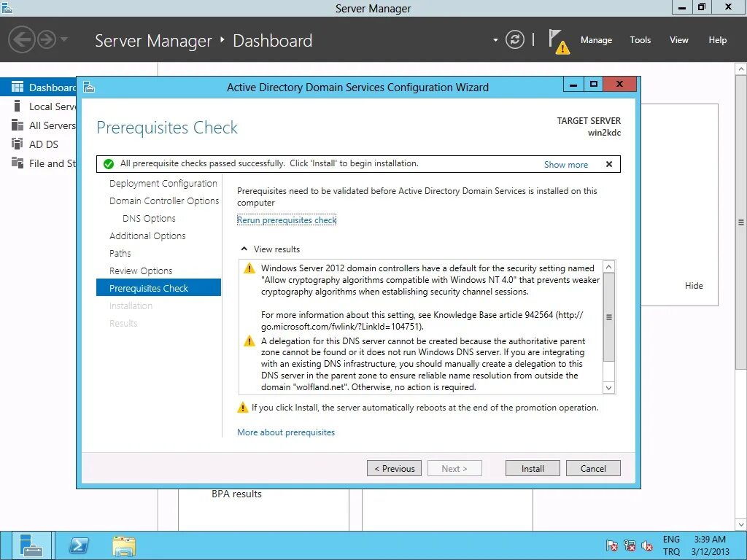The width and height of the screenshot is (747, 560).
Task: Click the Server Manager forward arrow
Action: [x=47, y=39]
